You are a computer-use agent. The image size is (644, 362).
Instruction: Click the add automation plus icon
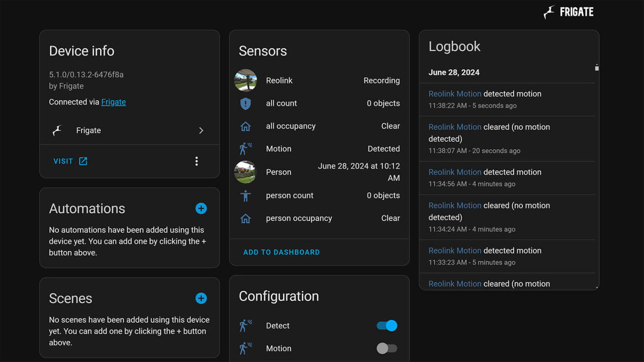(x=201, y=208)
